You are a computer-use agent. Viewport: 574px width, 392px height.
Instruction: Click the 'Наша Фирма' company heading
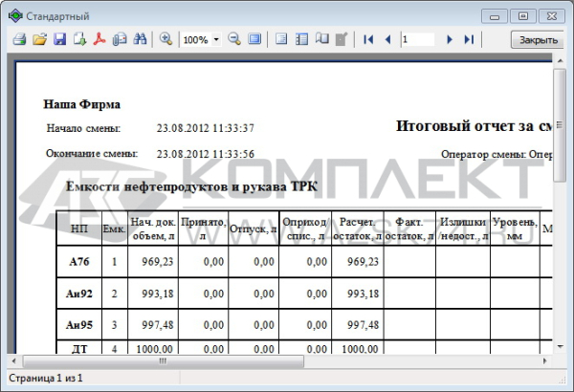81,104
